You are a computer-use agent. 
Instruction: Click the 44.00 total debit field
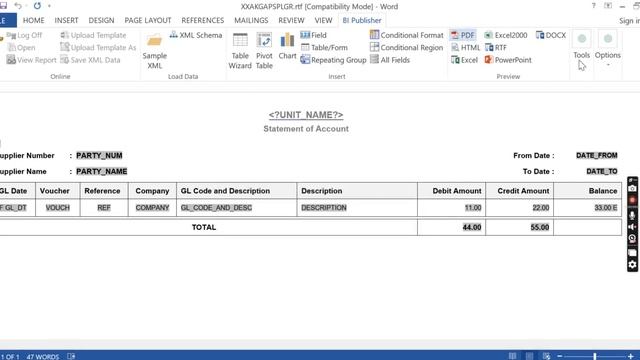(x=472, y=227)
